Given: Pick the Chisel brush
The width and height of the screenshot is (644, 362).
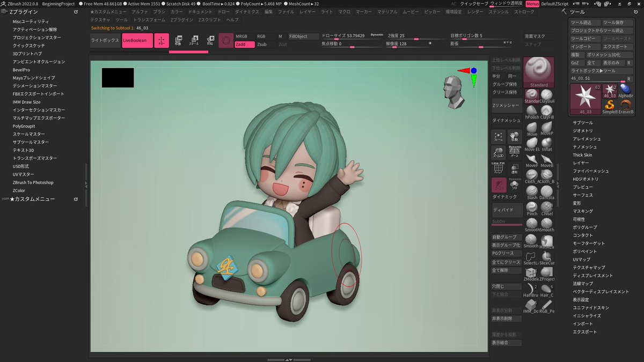Looking at the screenshot, I should pyautogui.click(x=547, y=209).
